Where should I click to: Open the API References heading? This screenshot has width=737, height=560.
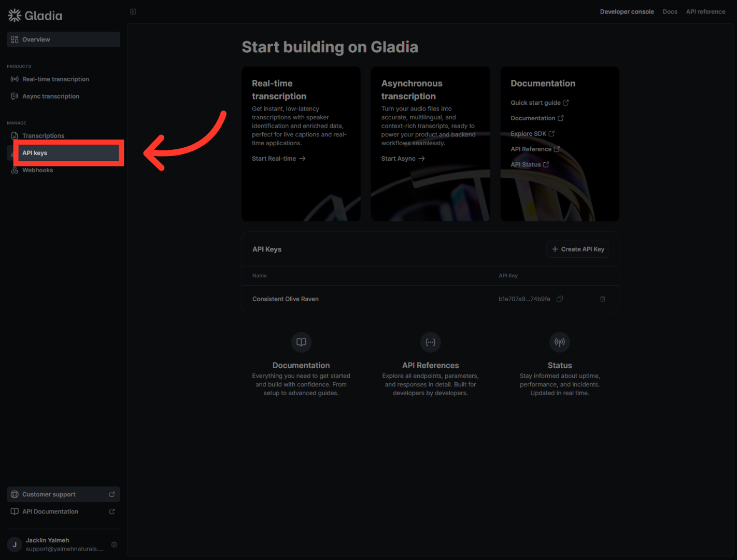[431, 366]
